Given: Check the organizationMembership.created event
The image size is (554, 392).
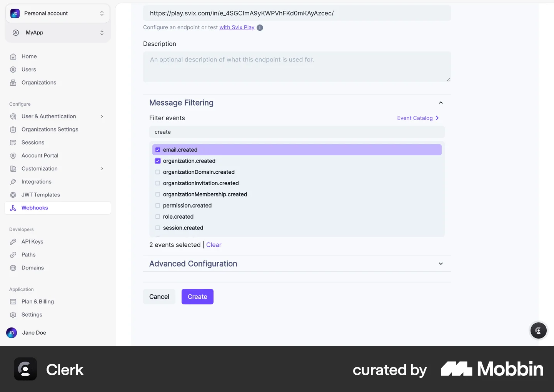Looking at the screenshot, I should 158,194.
